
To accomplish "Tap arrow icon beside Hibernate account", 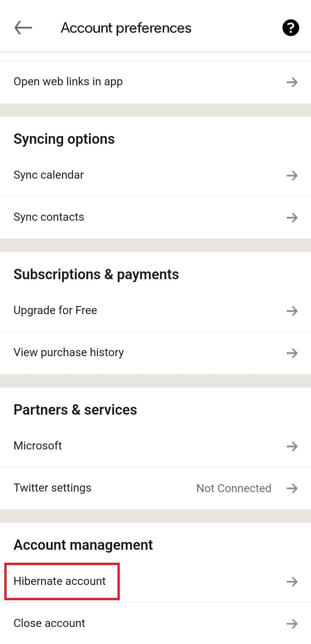I will 292,582.
